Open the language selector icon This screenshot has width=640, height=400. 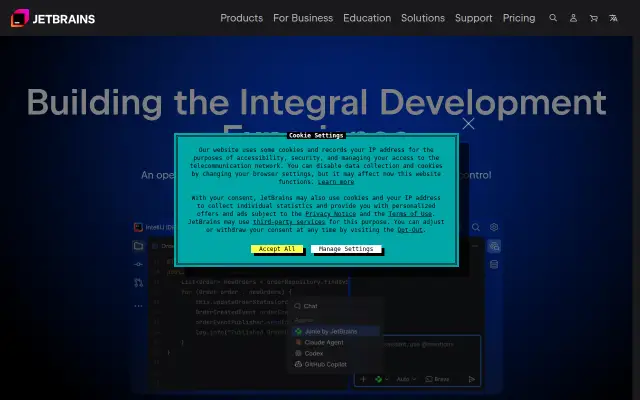613,18
